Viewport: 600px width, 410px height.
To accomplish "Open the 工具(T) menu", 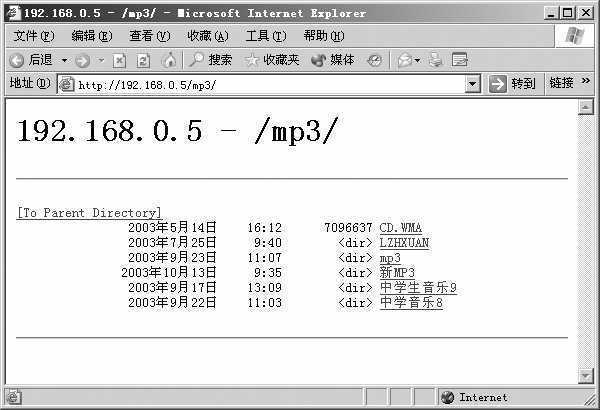I will 265,36.
